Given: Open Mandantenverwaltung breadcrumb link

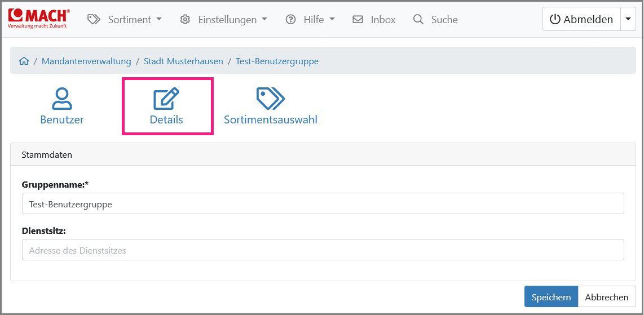Looking at the screenshot, I should point(86,61).
